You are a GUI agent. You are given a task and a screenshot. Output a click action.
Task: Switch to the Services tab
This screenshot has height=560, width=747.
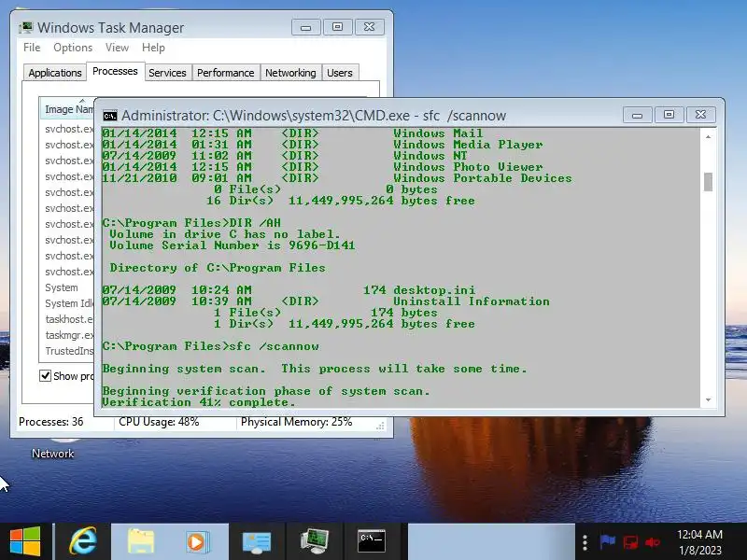pyautogui.click(x=167, y=73)
